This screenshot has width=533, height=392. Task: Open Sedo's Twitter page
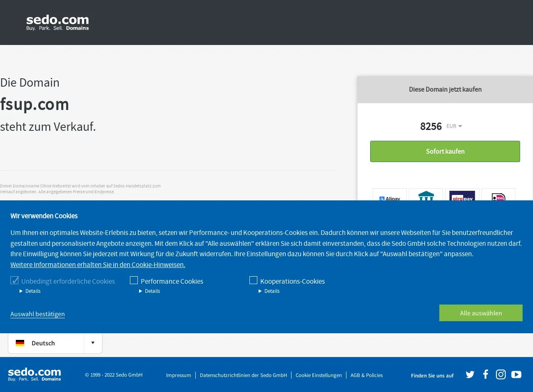click(x=470, y=375)
